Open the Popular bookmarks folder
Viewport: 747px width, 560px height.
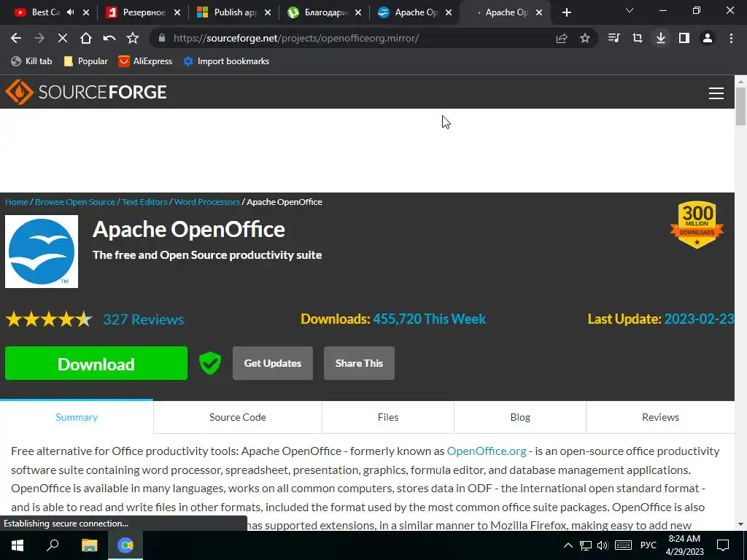tap(86, 61)
